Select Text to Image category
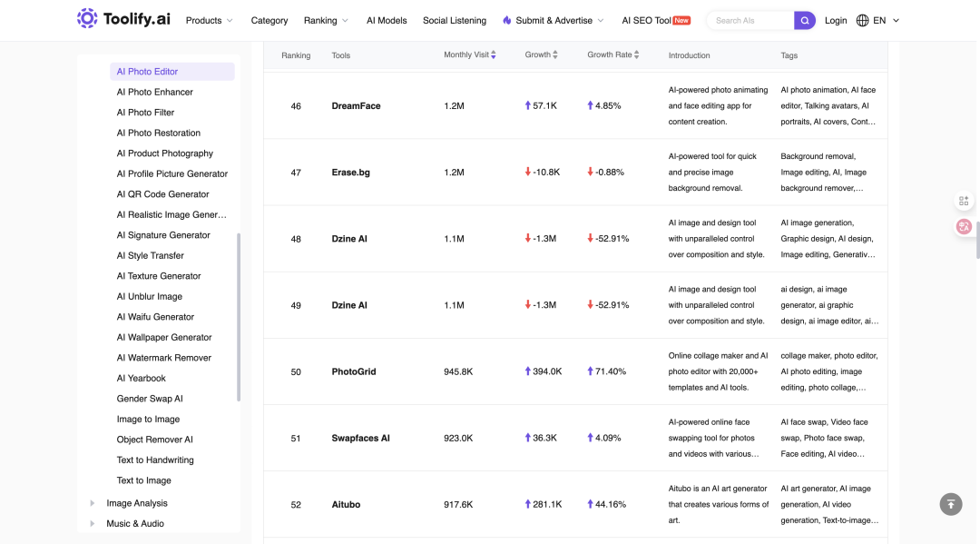 click(x=143, y=480)
